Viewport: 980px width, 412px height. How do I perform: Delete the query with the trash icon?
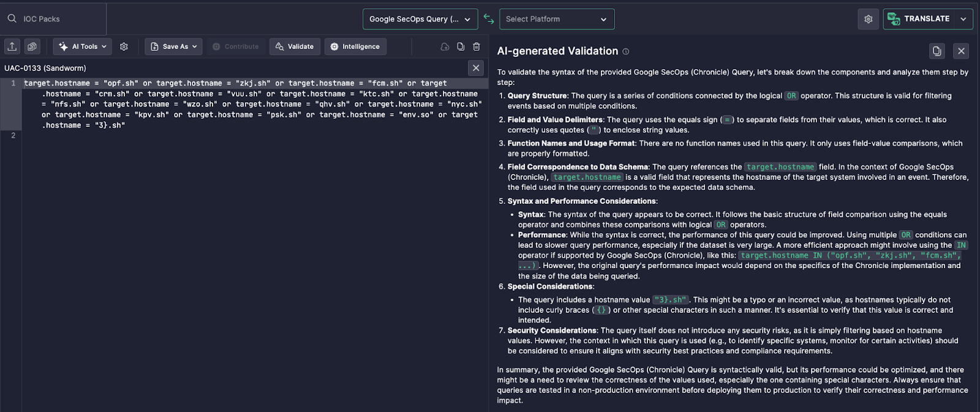pos(477,47)
